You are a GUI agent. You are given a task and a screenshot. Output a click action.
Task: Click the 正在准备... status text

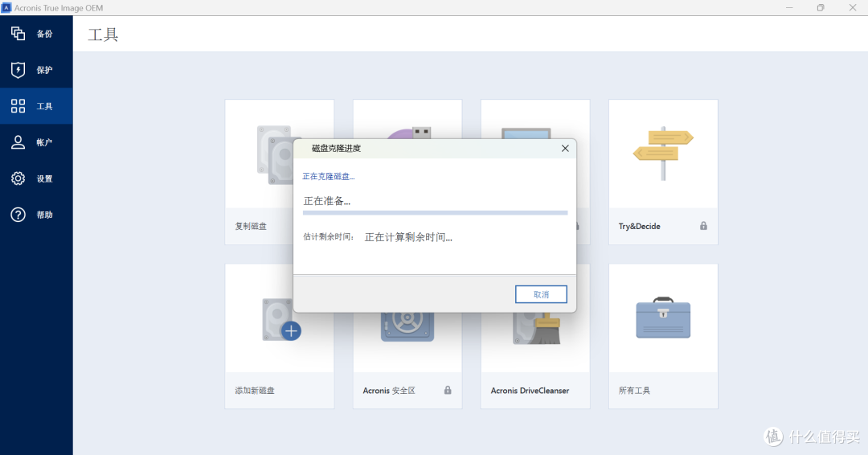click(x=326, y=200)
